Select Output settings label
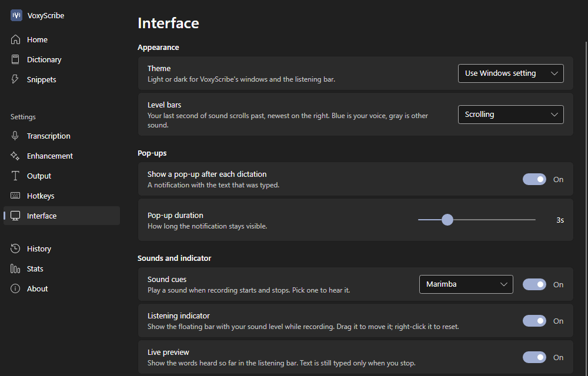Screen dimensions: 588x376 coord(39,176)
